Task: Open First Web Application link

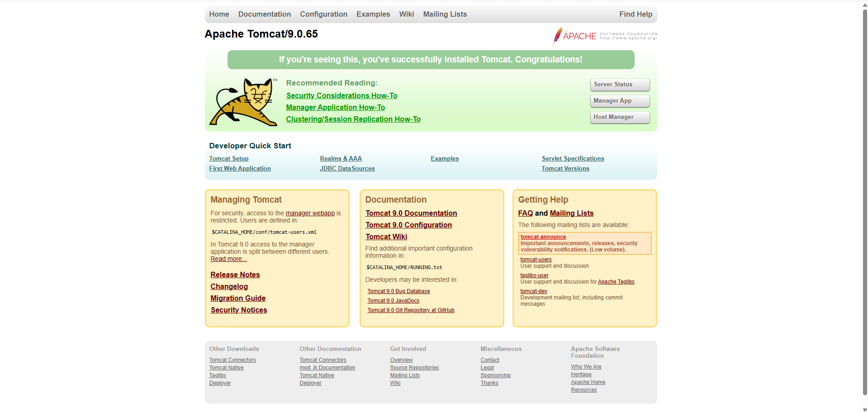Action: [x=240, y=169]
